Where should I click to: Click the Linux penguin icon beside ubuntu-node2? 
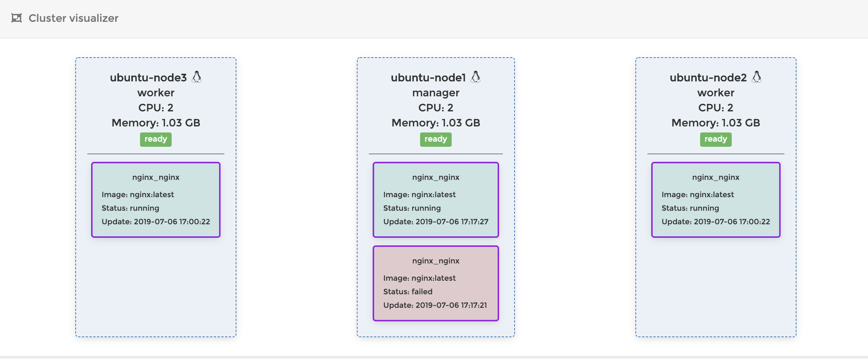tap(757, 77)
